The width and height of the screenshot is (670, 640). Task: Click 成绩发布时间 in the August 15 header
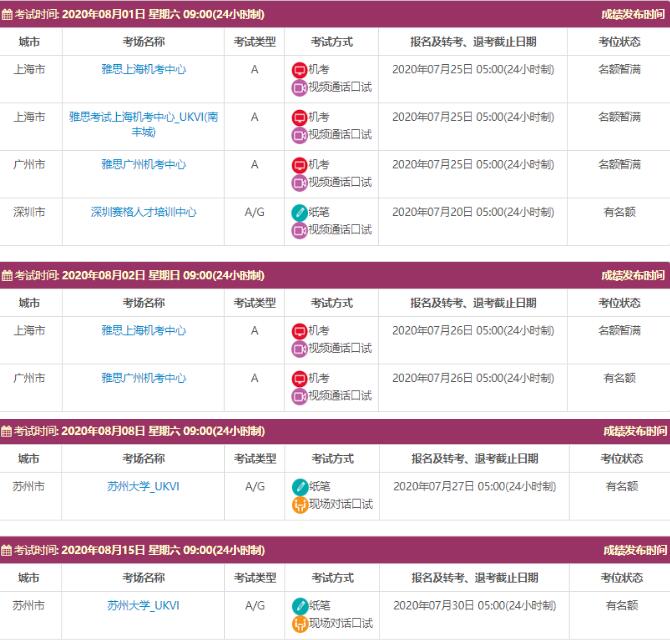tap(633, 550)
